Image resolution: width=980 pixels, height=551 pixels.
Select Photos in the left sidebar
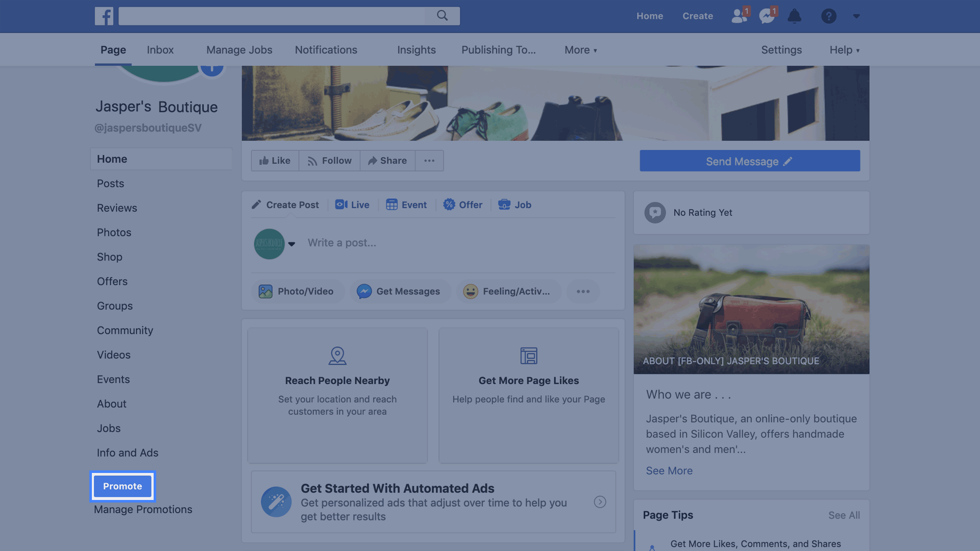(x=114, y=233)
